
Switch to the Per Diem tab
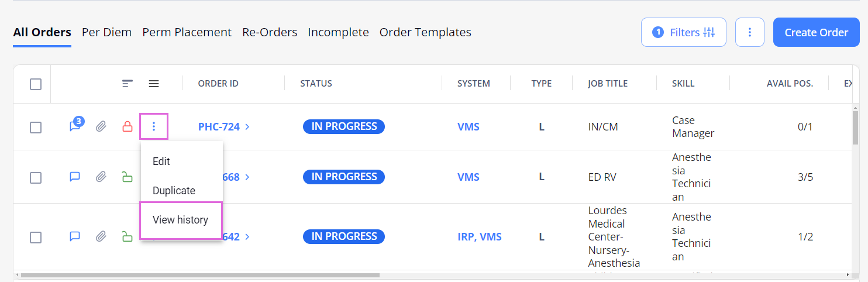[106, 32]
